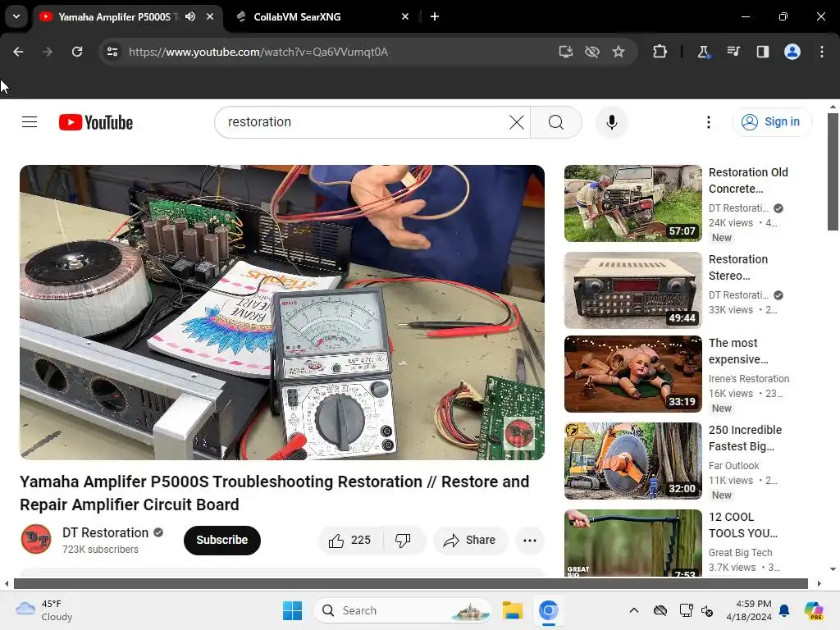Screen dimensions: 840x630
Task: Clear the search text with the X
Action: [517, 122]
